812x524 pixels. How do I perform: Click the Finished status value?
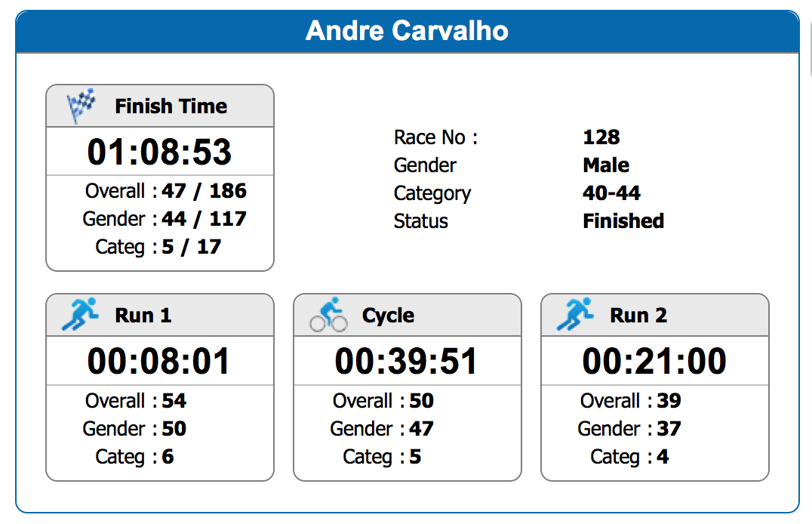(x=623, y=221)
